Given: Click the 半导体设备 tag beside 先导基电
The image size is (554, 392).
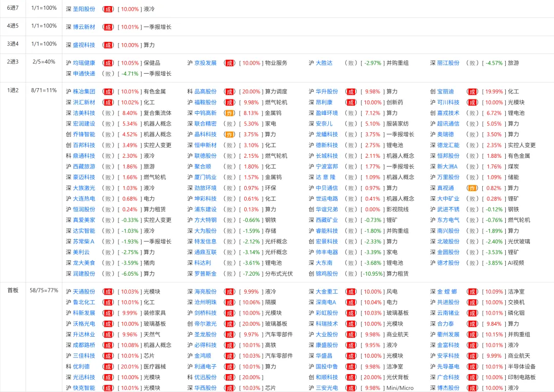Looking at the screenshot, I should click(522, 366).
